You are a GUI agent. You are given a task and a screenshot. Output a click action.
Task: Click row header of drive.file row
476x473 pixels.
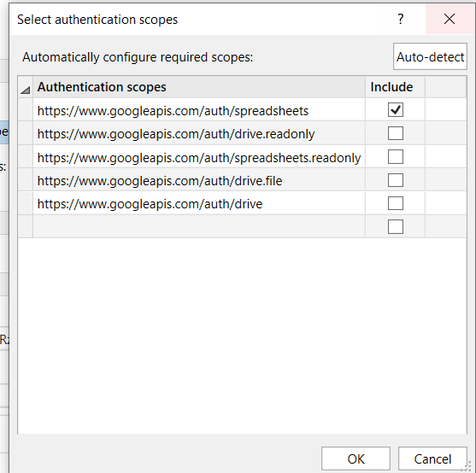[25, 180]
